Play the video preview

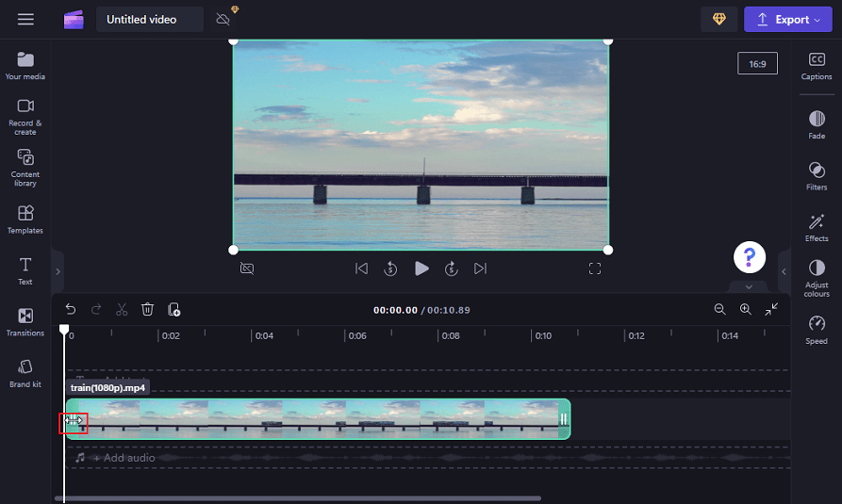tap(421, 268)
